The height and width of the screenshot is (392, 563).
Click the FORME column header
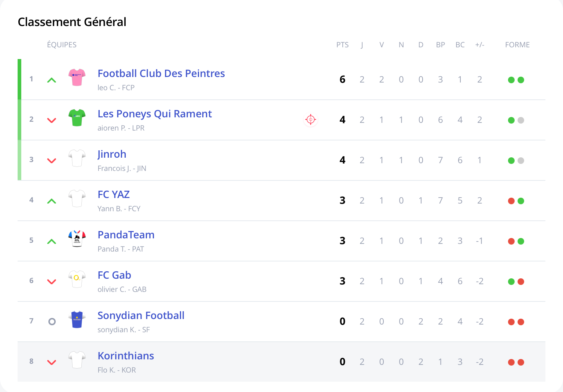[517, 45]
